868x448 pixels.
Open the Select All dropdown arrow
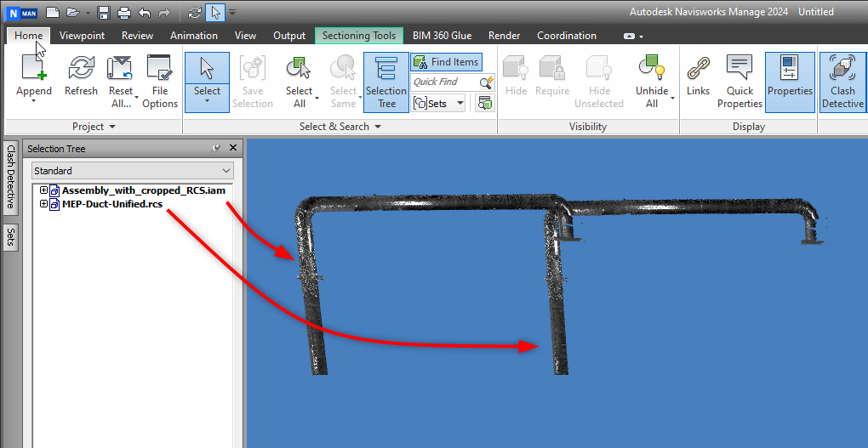coord(317,98)
